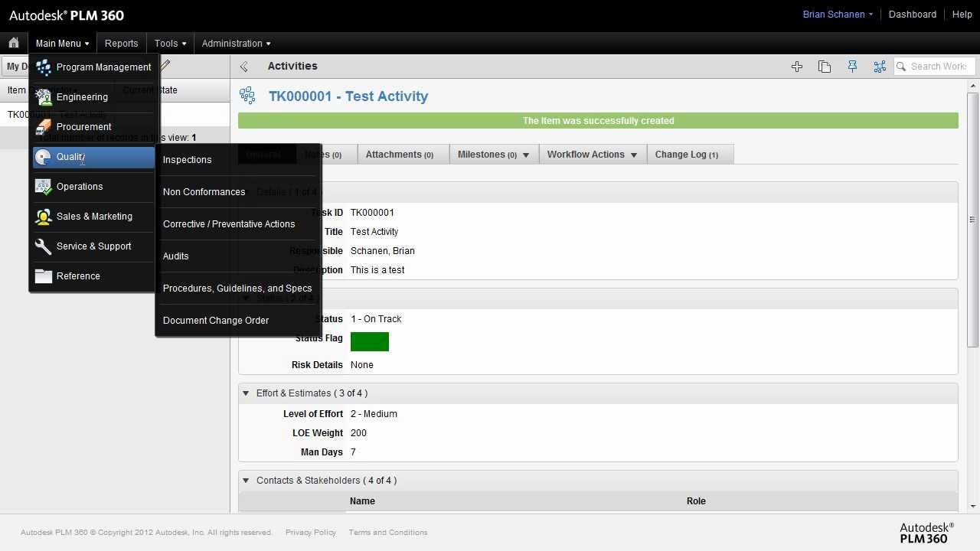Create new item with plus icon
Image resolution: width=980 pixels, height=551 pixels.
point(797,67)
